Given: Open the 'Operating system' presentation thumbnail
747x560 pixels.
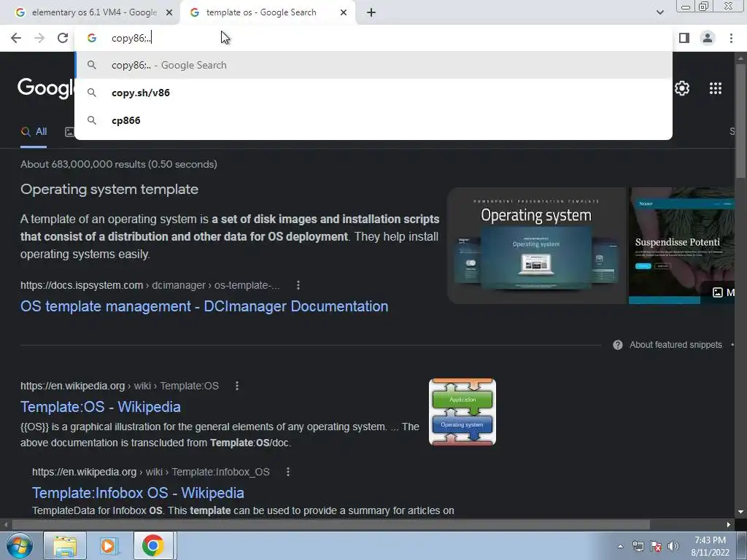Looking at the screenshot, I should (x=536, y=245).
